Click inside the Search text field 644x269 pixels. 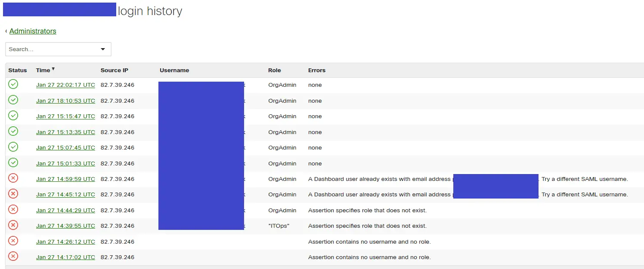tap(52, 49)
